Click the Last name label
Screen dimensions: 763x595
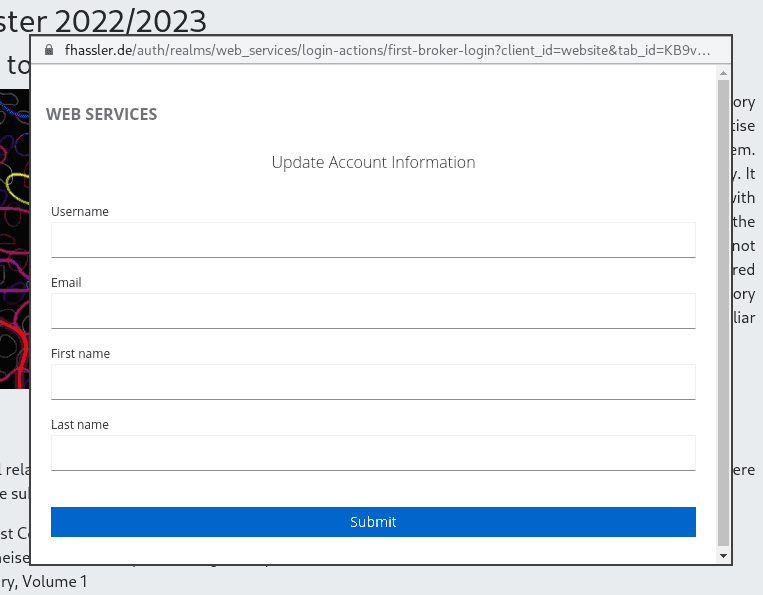coord(80,425)
